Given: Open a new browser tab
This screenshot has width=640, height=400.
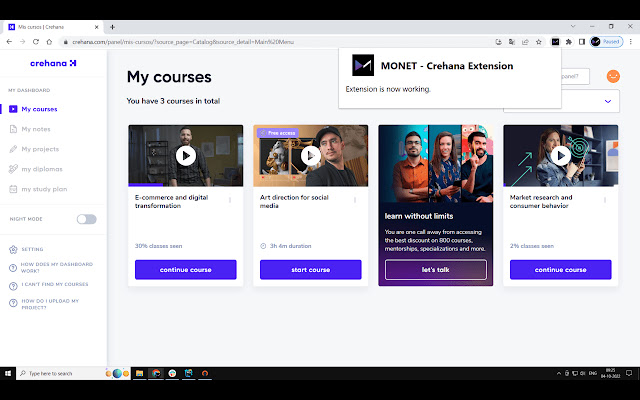Looking at the screenshot, I should (x=112, y=27).
